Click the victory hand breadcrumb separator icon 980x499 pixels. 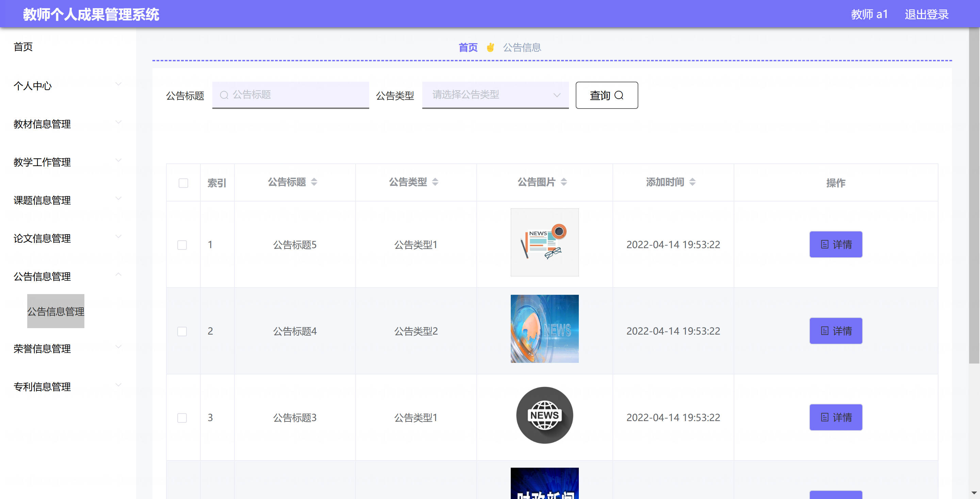coord(490,48)
